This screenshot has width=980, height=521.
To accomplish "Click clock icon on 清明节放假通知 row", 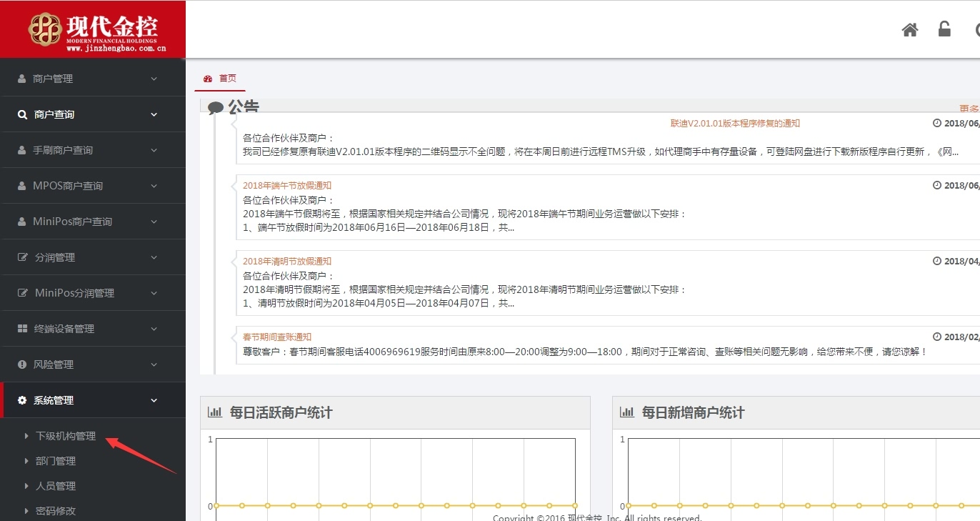I will (937, 261).
